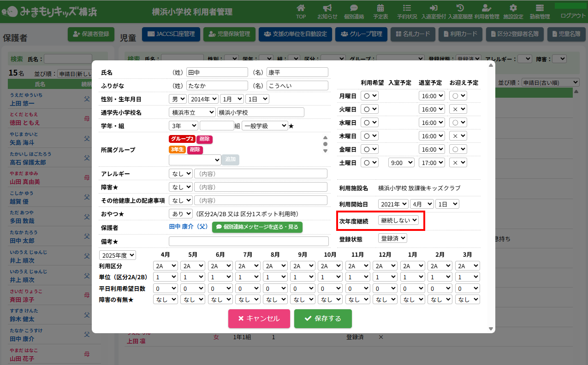Expand the 2025年度 year selector
Viewport: 588px width, 365px height.
click(x=118, y=255)
